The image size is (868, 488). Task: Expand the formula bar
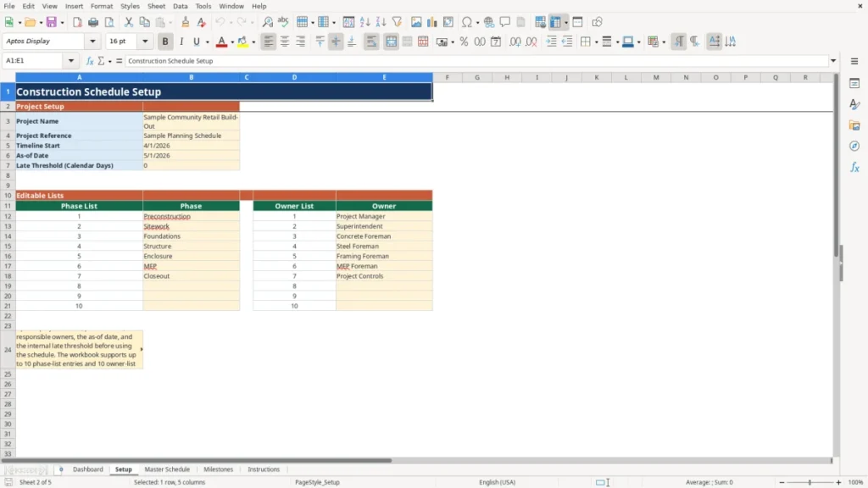833,61
